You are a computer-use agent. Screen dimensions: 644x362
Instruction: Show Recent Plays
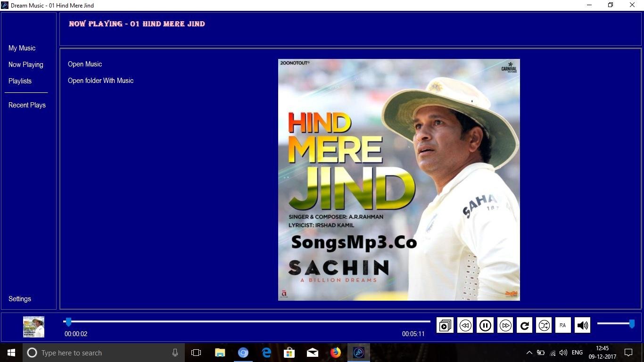(27, 105)
